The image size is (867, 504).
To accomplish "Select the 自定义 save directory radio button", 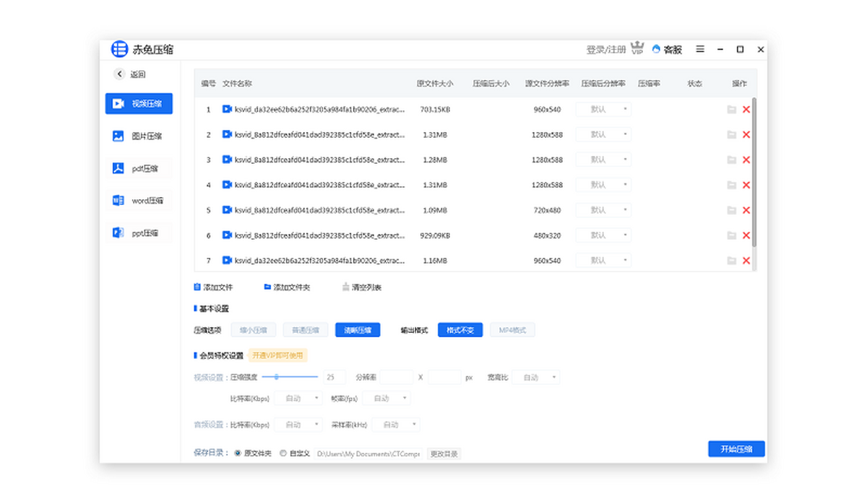I will 282,453.
